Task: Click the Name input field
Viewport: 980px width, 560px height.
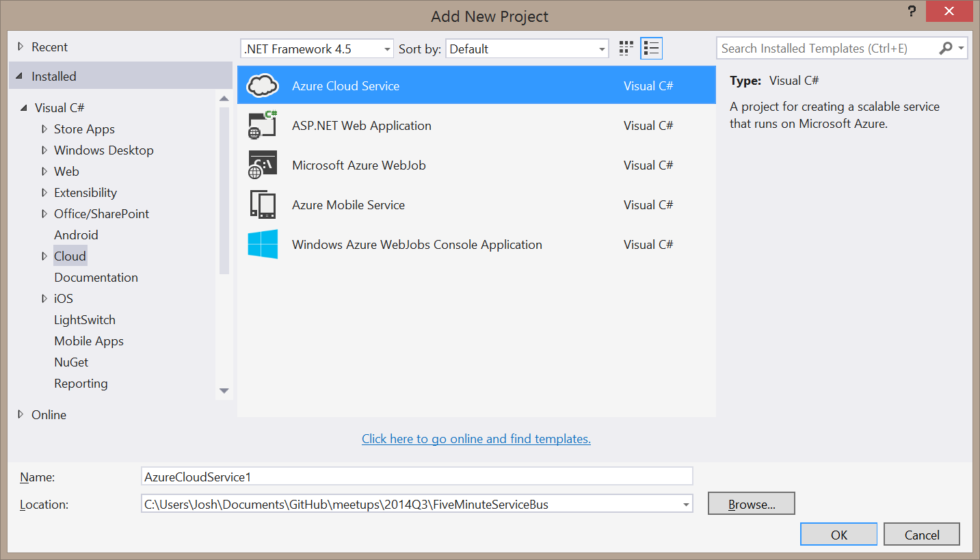Action: pos(416,477)
